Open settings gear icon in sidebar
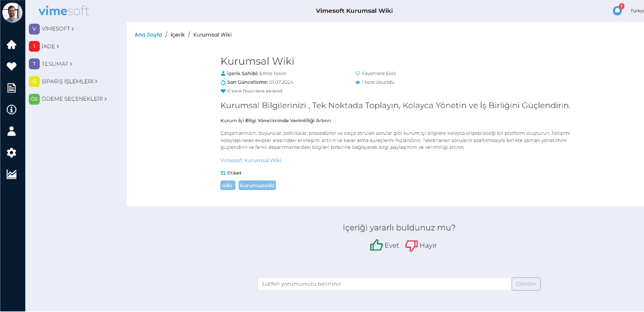This screenshot has width=644, height=312. click(x=11, y=153)
